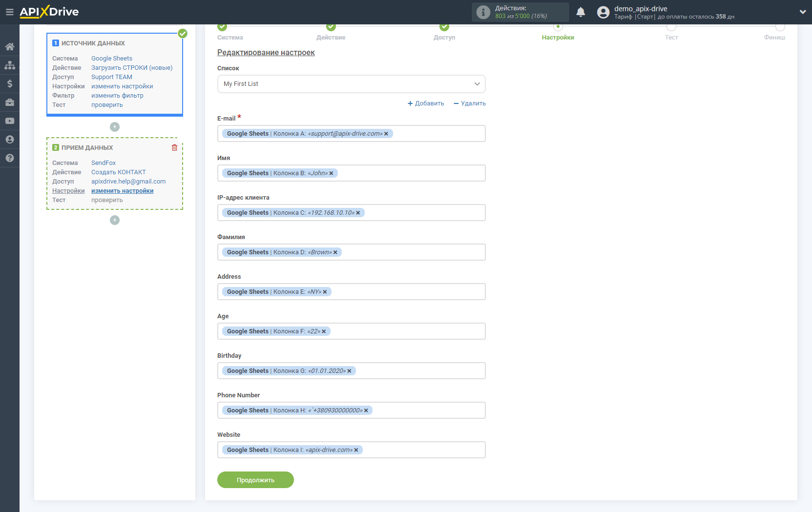The image size is (812, 512).
Task: Remove the Колонка B John tag
Action: 331,173
